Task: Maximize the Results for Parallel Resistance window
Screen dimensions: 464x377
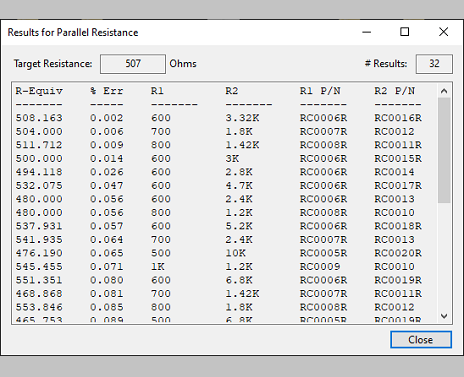Action: point(404,32)
